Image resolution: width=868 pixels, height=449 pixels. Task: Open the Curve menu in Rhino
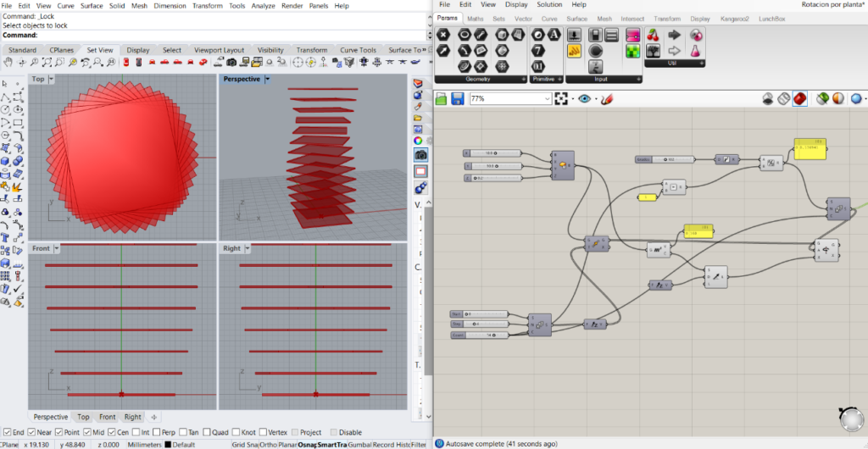click(x=66, y=6)
